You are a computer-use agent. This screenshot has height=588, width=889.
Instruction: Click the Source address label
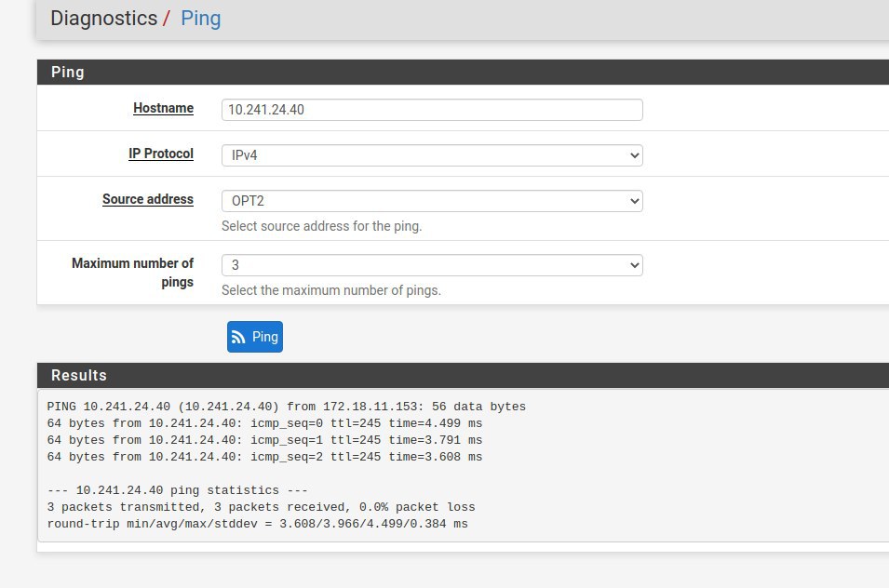pos(148,199)
